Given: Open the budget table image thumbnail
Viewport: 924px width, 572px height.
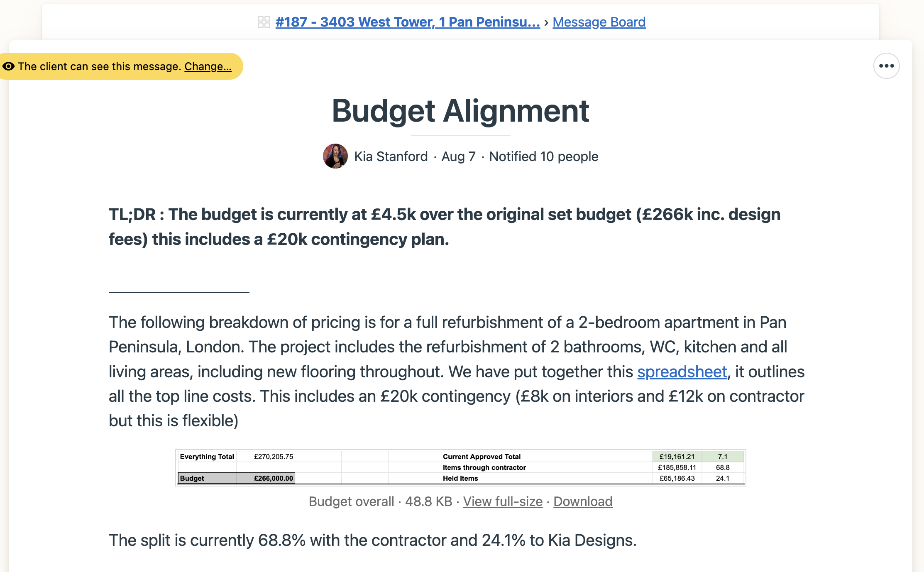Looking at the screenshot, I should click(460, 467).
